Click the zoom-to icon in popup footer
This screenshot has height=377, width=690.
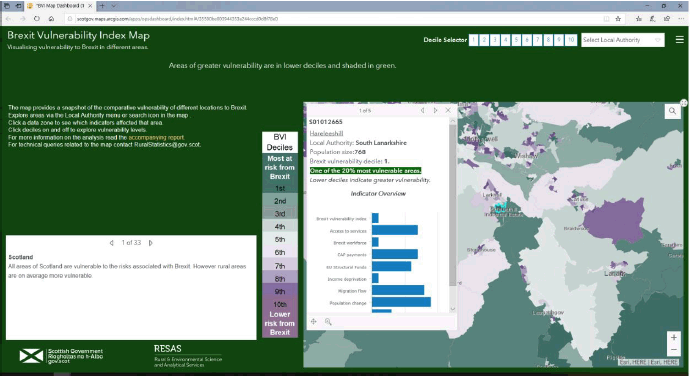[x=328, y=322]
